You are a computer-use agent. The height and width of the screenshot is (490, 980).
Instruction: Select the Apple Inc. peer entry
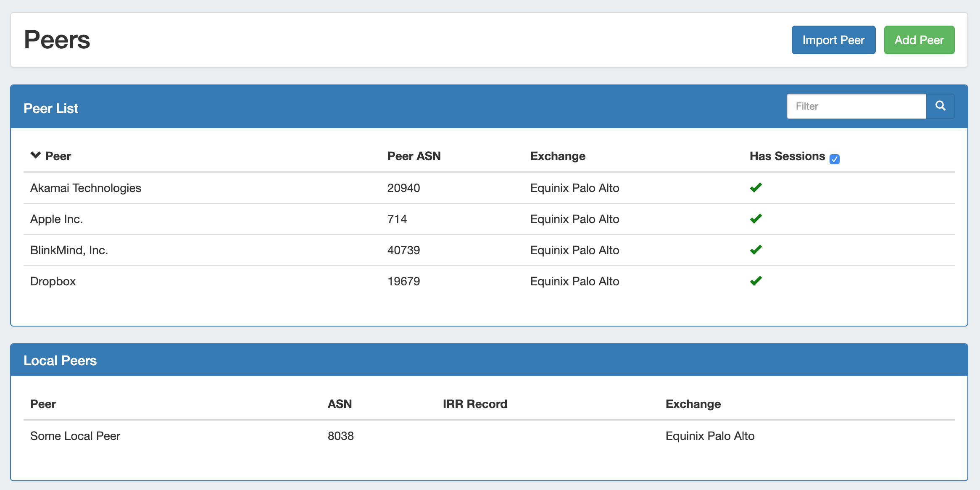(x=56, y=219)
